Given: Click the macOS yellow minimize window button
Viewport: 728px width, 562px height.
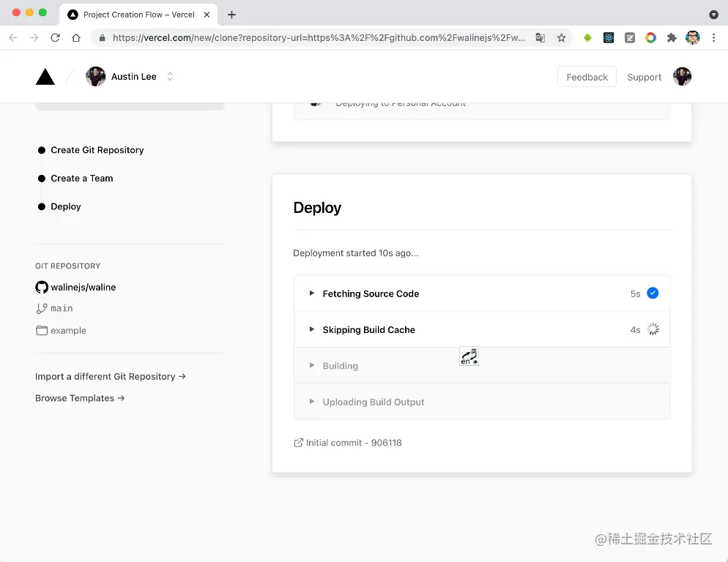Looking at the screenshot, I should (29, 12).
